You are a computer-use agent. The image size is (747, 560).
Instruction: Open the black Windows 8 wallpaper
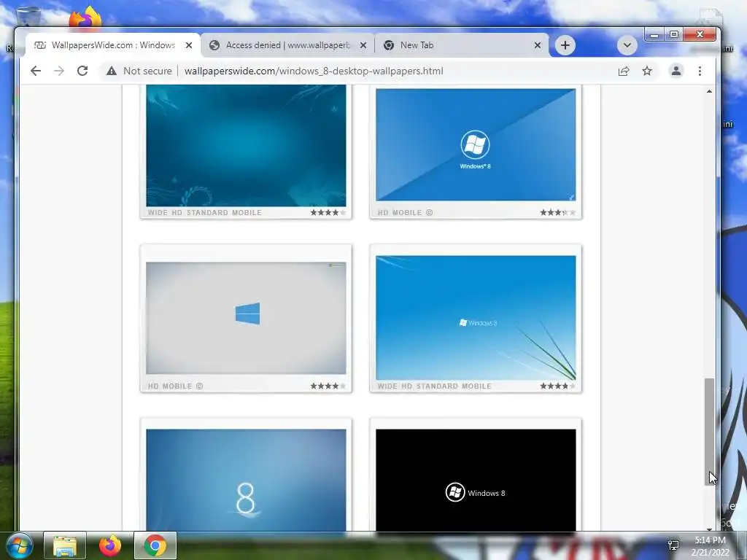tap(476, 480)
